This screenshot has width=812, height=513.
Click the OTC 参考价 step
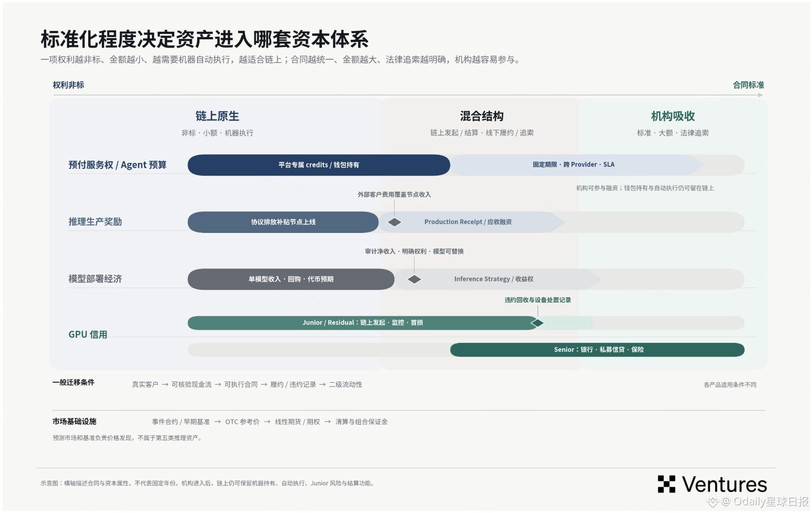tap(242, 422)
